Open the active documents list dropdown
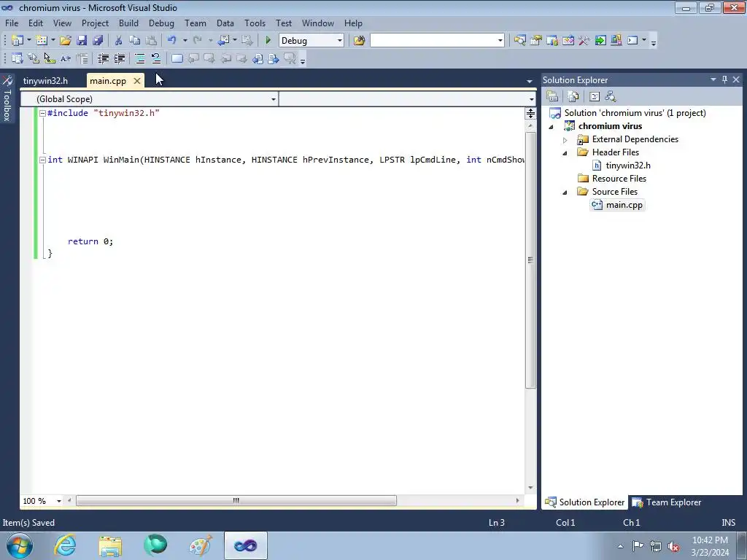 pyautogui.click(x=530, y=82)
